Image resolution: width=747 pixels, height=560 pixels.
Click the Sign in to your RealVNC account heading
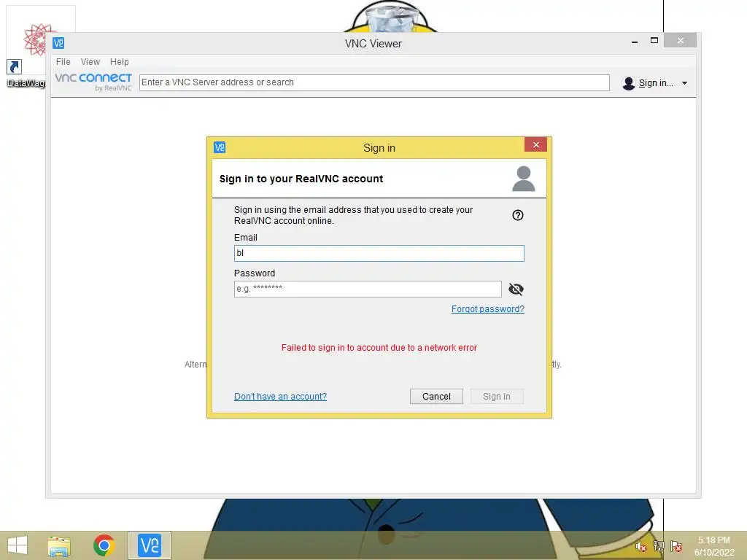coord(301,179)
